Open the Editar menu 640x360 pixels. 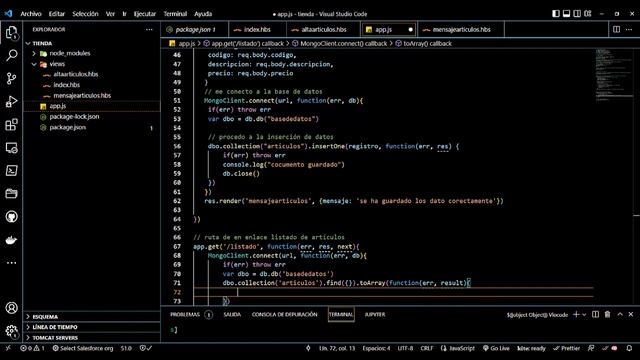[x=57, y=14]
